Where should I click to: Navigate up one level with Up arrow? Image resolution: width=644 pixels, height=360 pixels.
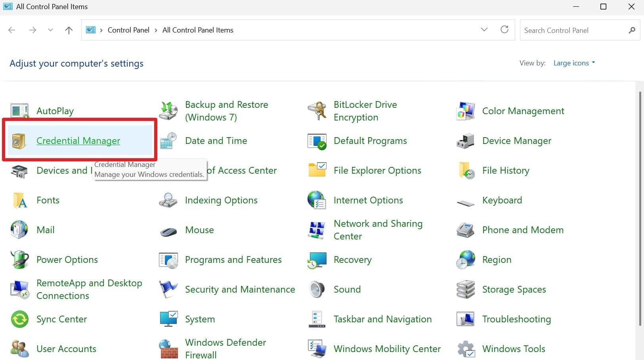pyautogui.click(x=69, y=30)
